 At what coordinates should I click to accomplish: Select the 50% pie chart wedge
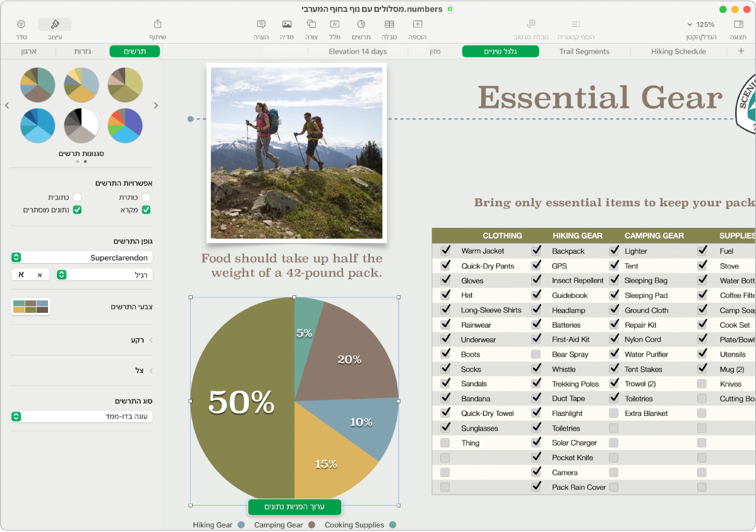click(241, 401)
